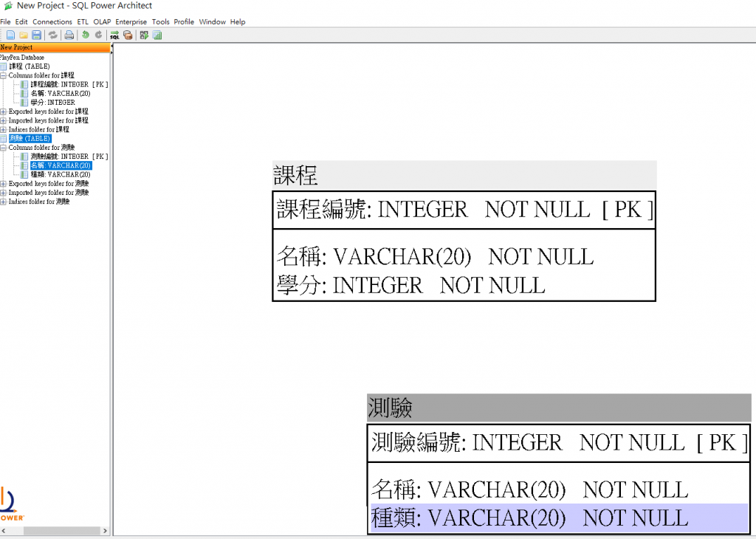Click the database cylinder toolbar icon
This screenshot has height=539, width=756.
tap(128, 35)
